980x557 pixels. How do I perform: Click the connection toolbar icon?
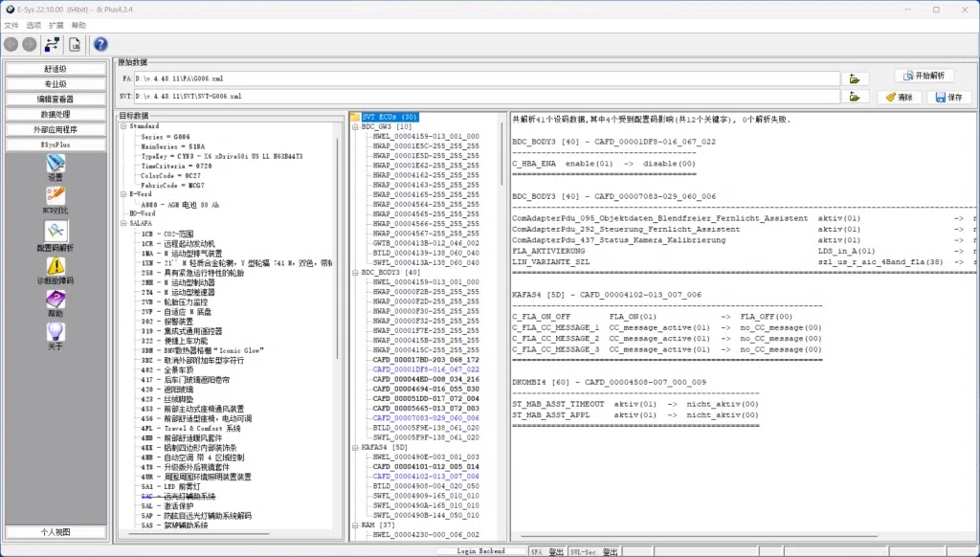click(x=52, y=44)
